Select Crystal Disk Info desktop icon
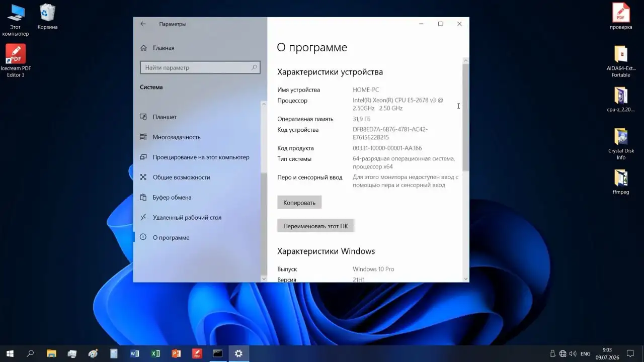 click(621, 144)
